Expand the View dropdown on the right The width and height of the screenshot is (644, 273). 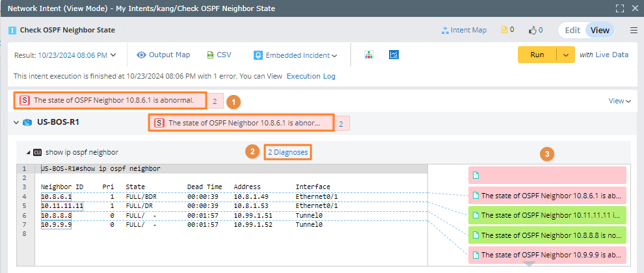[619, 101]
